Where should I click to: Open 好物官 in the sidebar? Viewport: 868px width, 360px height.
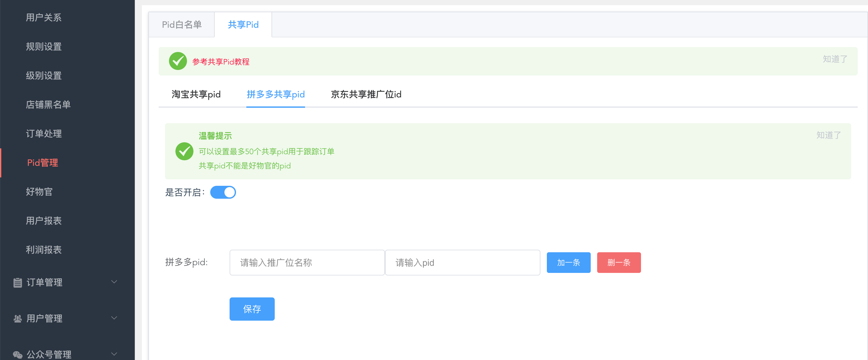pos(39,192)
